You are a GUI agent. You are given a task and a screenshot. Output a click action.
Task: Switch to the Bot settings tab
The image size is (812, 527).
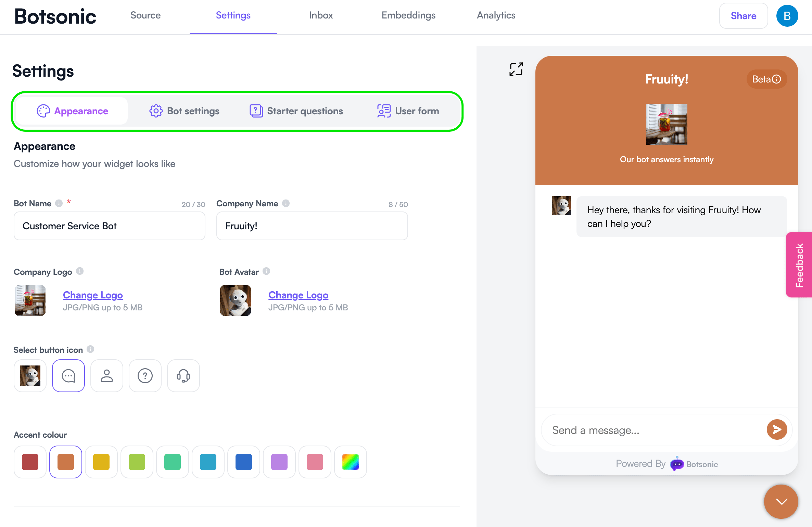[x=183, y=111]
